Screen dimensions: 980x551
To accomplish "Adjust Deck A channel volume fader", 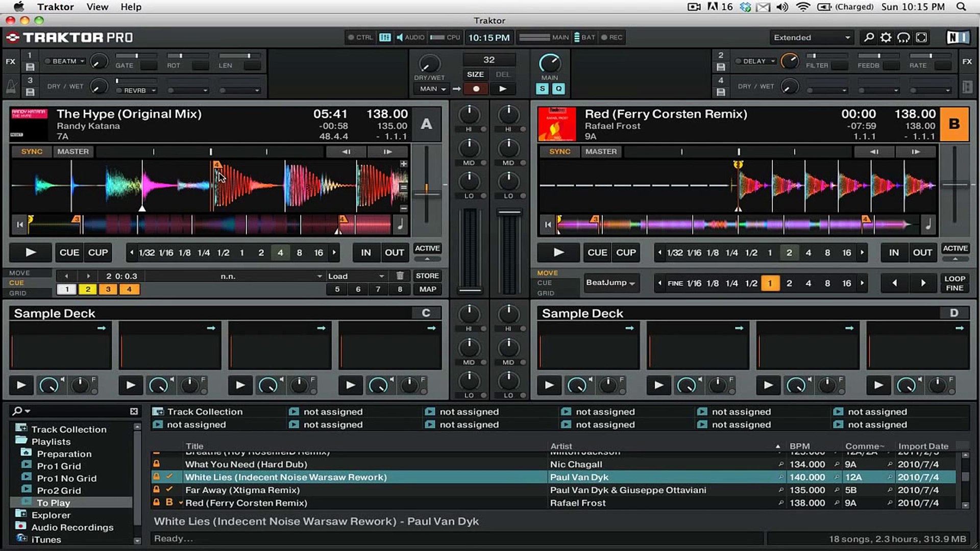I will click(470, 290).
